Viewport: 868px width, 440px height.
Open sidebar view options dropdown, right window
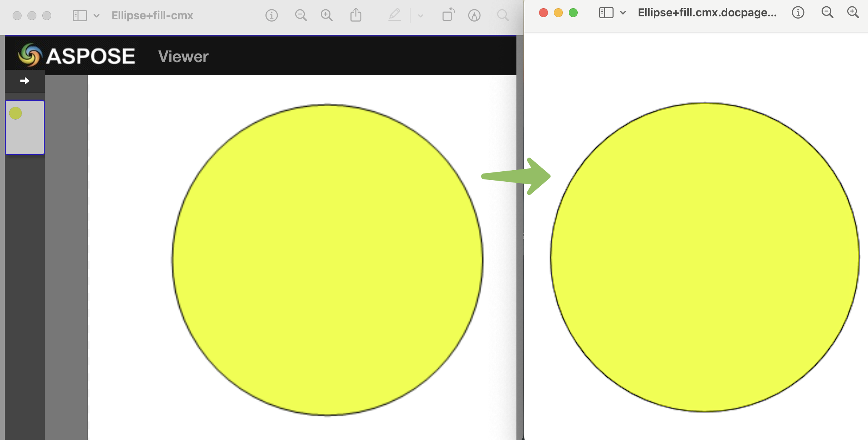(x=623, y=13)
